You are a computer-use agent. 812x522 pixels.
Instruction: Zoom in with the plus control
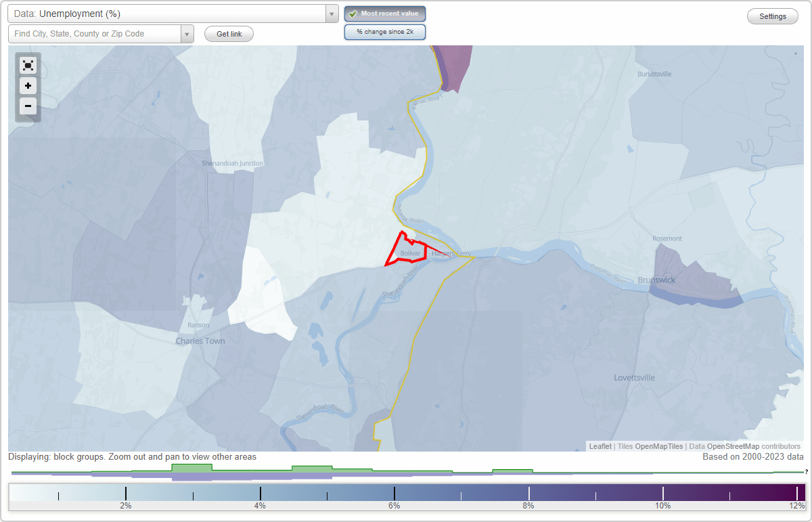point(28,85)
